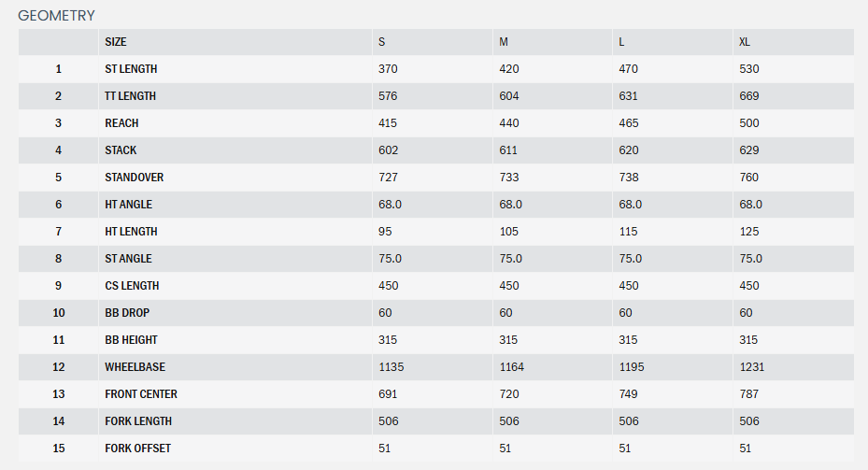Click the CS LENGTH row label

[132, 286]
